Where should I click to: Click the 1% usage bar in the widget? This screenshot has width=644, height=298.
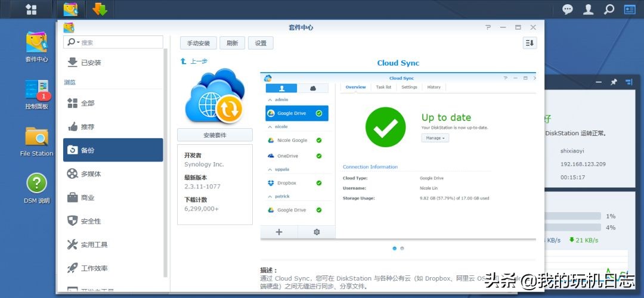coord(573,216)
